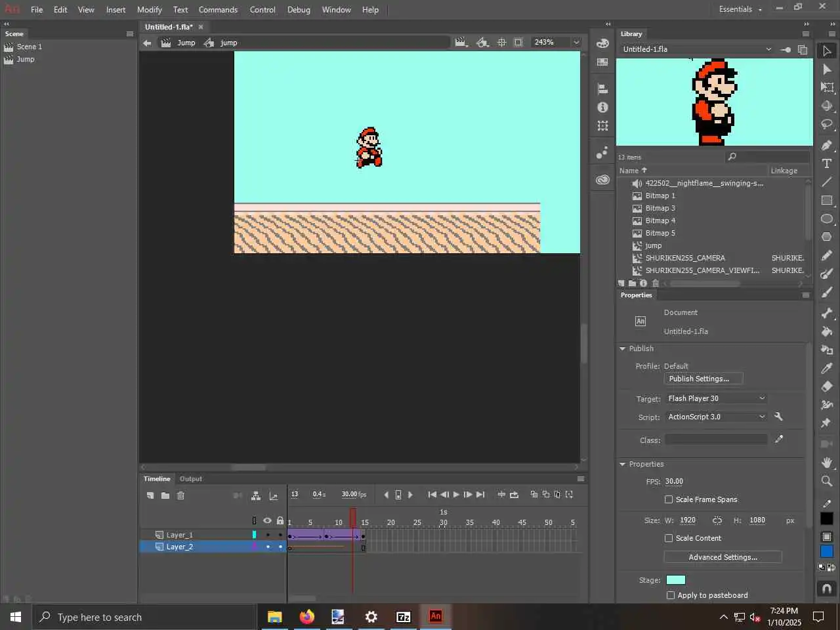Select the Eraser tool
Viewport: 840px width, 630px height.
click(x=827, y=387)
